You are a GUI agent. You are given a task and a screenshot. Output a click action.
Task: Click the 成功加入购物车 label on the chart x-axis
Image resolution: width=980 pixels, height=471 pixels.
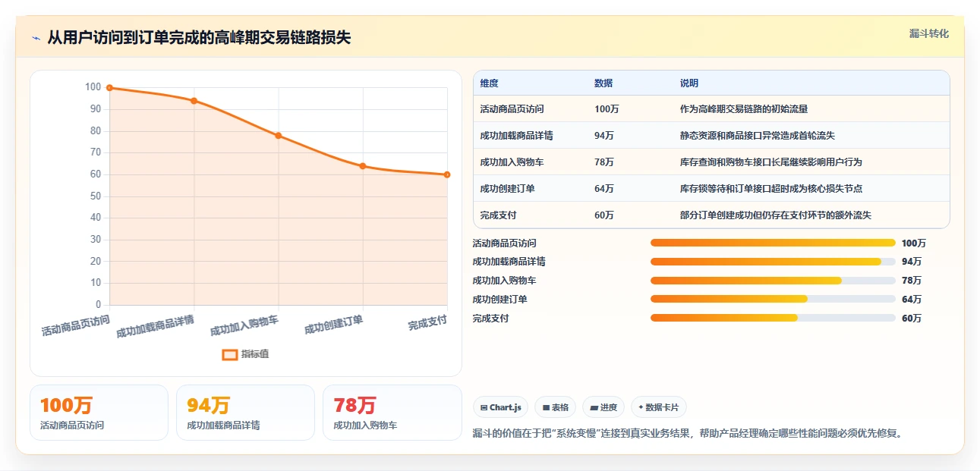point(244,326)
